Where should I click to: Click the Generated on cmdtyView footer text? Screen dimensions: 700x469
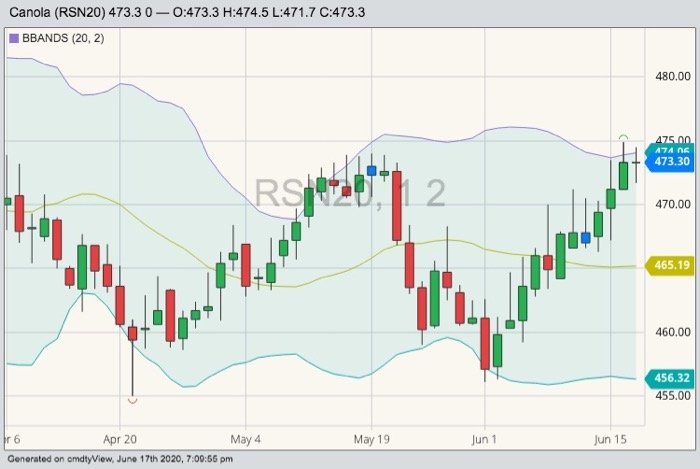click(x=120, y=459)
